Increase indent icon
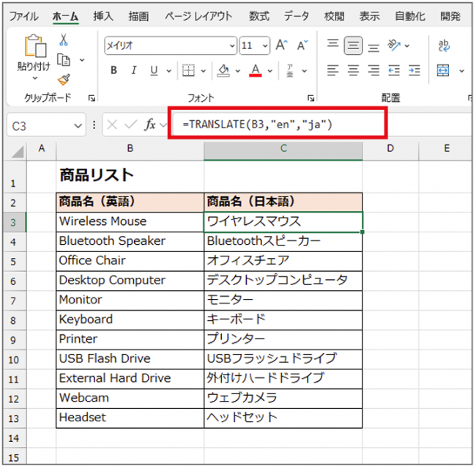 click(414, 70)
